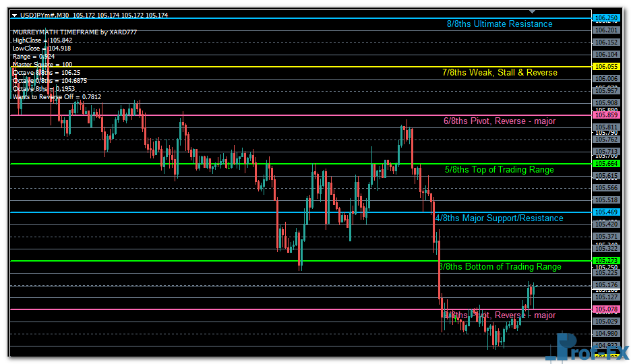Click the blue 106.250 price tag
The image size is (631, 364).
click(605, 18)
